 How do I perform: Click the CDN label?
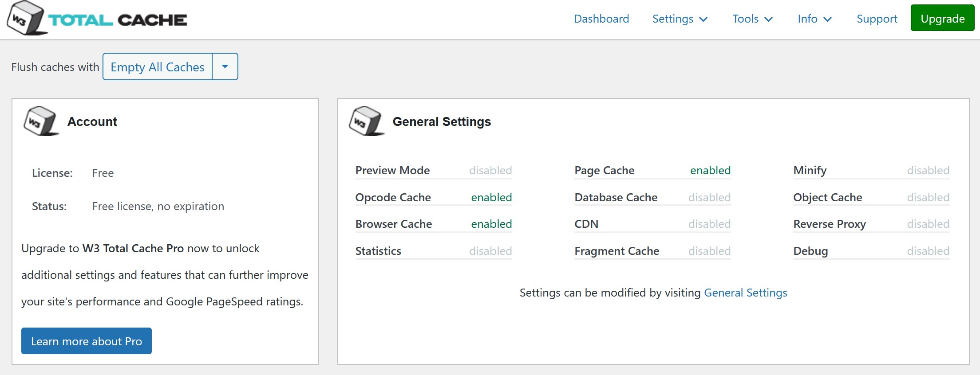[x=586, y=224]
